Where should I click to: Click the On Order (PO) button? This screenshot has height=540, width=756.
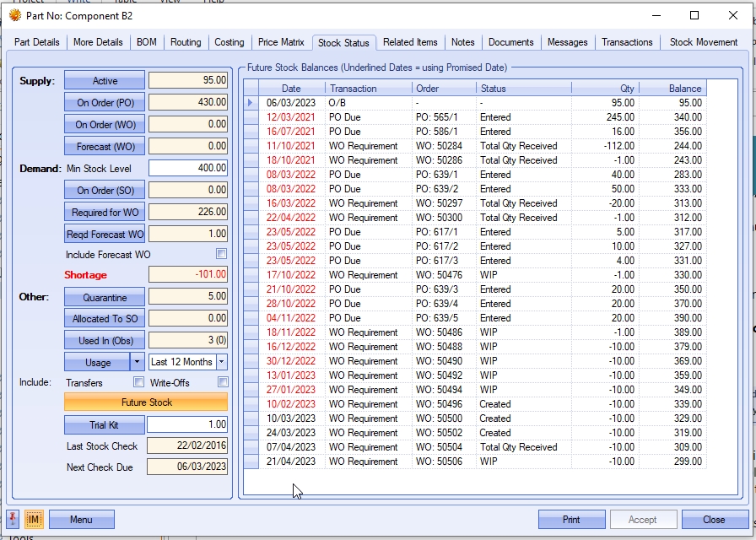tap(105, 102)
